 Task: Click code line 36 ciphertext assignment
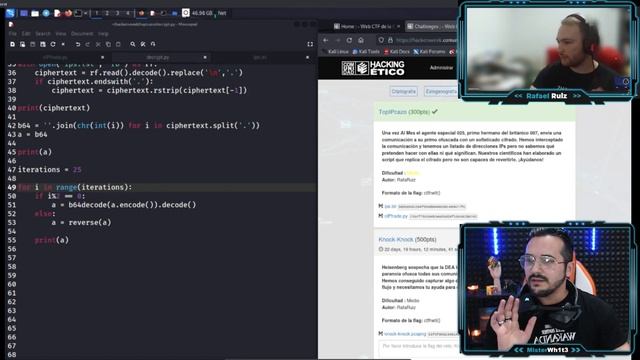[139, 73]
